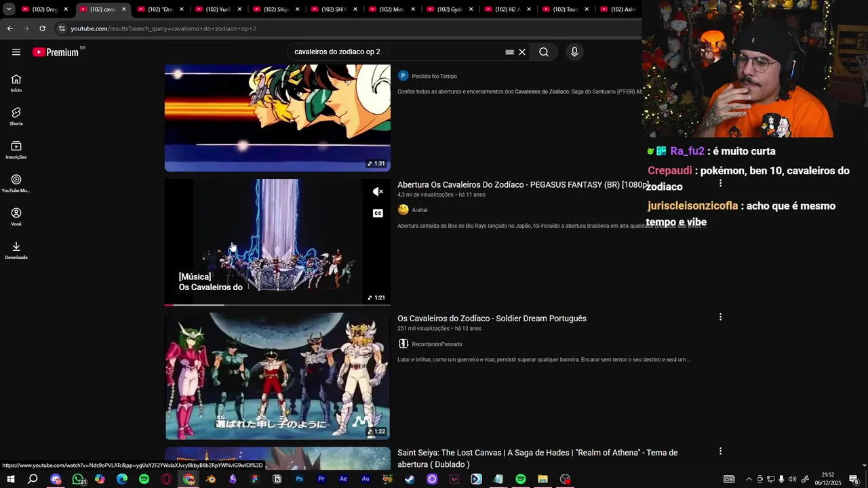Unmute the Pegasus Fantasy preview video
Image resolution: width=868 pixels, height=488 pixels.
click(x=378, y=192)
